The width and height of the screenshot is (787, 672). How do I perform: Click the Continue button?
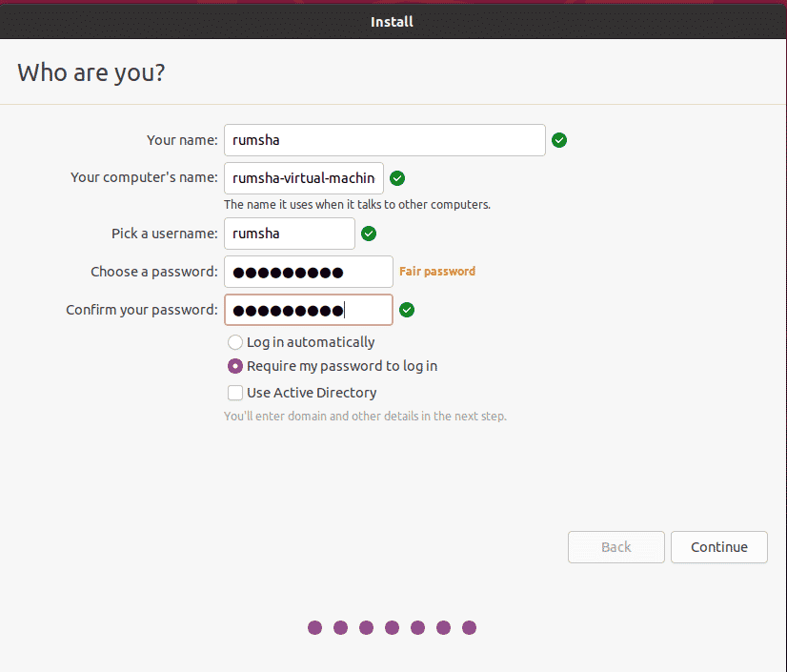point(718,547)
